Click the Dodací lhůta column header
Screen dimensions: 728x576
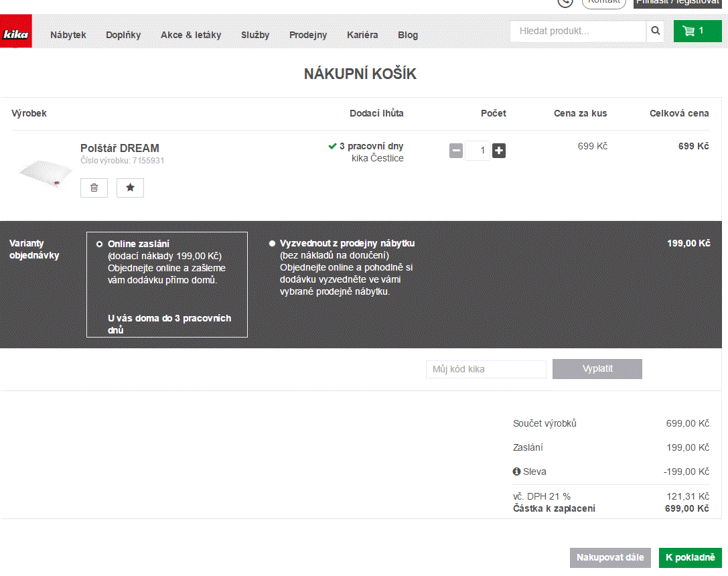[376, 113]
